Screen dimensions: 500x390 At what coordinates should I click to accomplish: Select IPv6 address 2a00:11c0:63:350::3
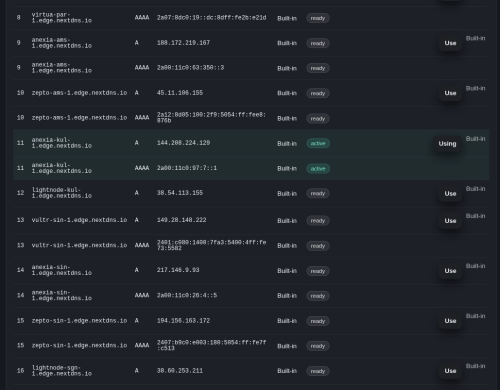[x=190, y=68]
